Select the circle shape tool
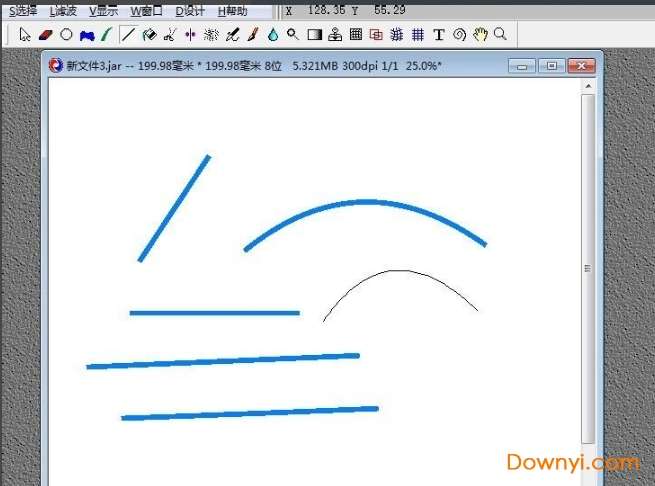The width and height of the screenshot is (655, 486). [x=66, y=34]
